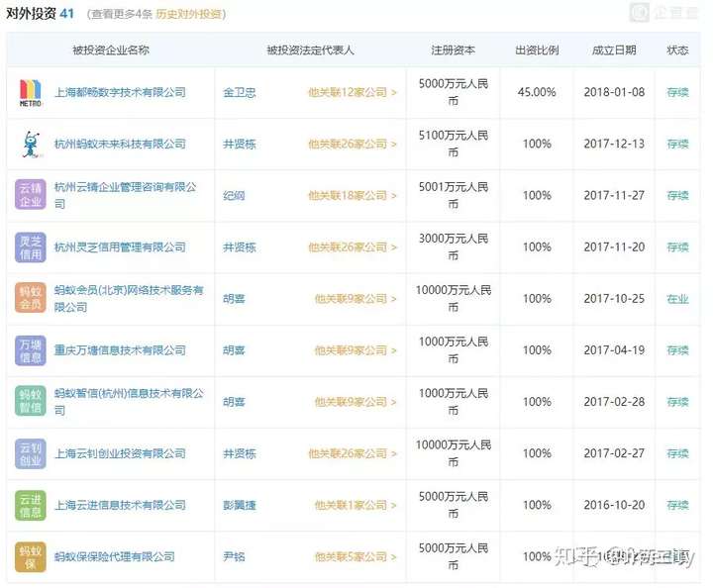Click the date 2017-10-25

coord(614,299)
